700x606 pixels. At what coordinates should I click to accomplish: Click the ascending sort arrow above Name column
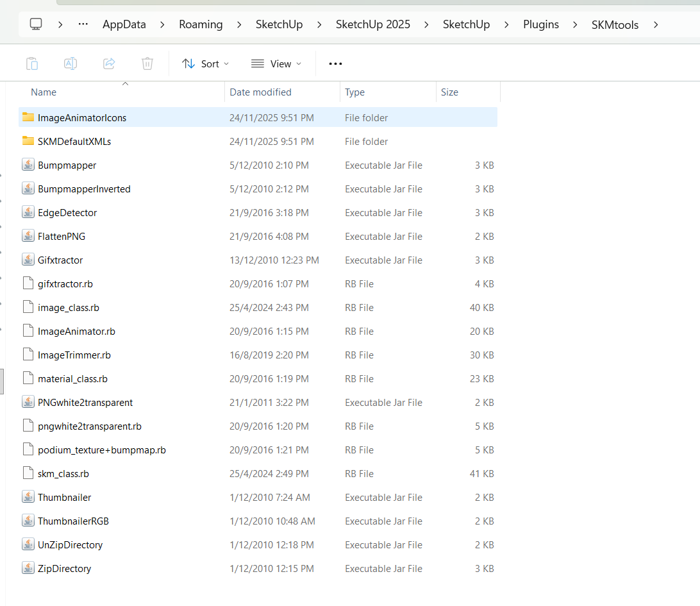click(126, 83)
